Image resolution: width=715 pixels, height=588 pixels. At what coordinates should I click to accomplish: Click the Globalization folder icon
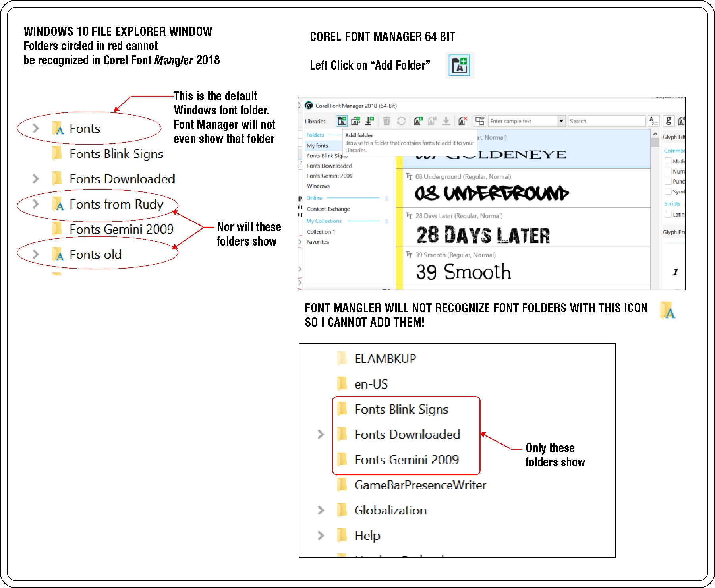(342, 510)
